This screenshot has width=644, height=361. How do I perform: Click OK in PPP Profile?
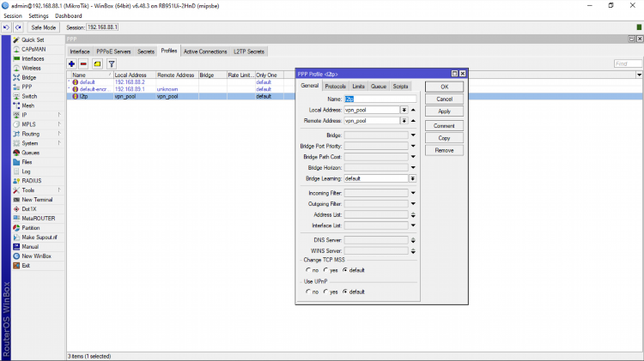tap(445, 87)
